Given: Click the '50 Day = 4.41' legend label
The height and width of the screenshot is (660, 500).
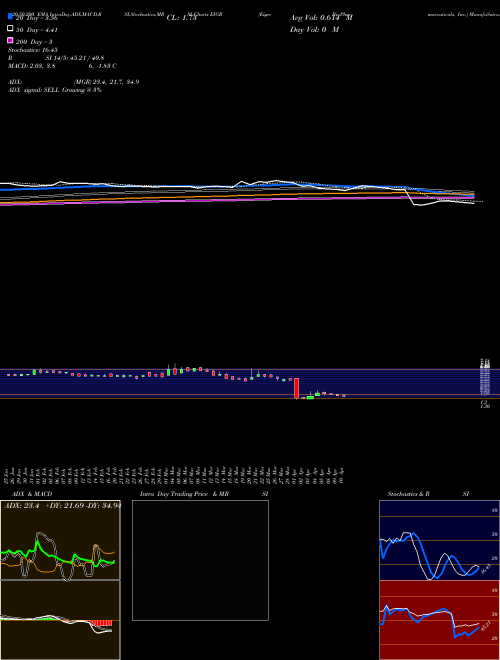Looking at the screenshot, I should [37, 29].
